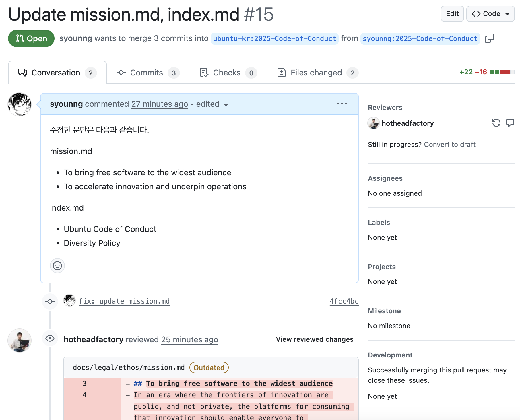Click hotheadfactory name in Reviewers
520x420 pixels.
point(408,123)
